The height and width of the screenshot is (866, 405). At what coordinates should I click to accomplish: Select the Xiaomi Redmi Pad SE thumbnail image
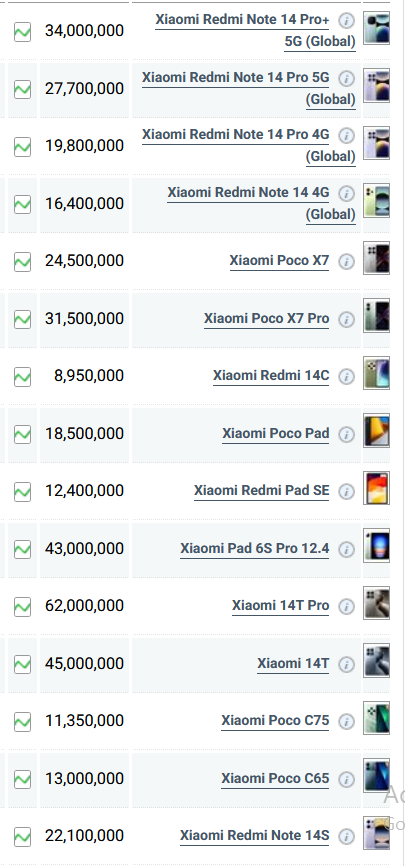tap(376, 488)
